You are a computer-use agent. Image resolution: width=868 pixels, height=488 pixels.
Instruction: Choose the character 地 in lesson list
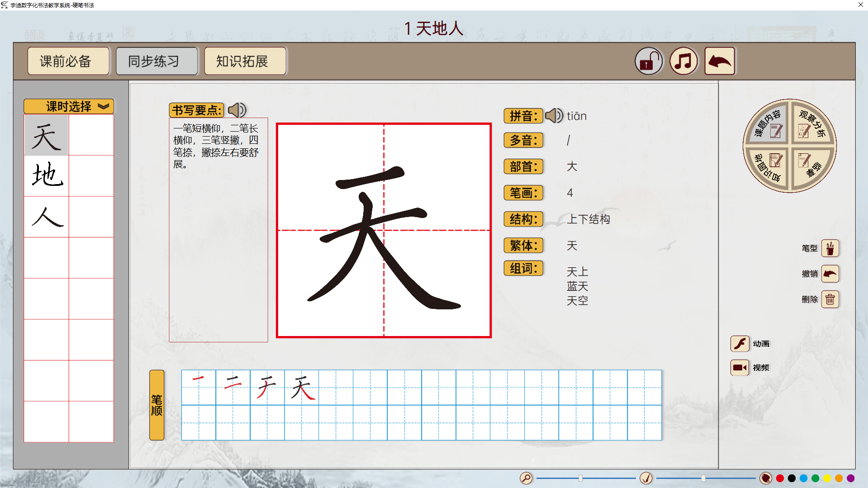[47, 175]
